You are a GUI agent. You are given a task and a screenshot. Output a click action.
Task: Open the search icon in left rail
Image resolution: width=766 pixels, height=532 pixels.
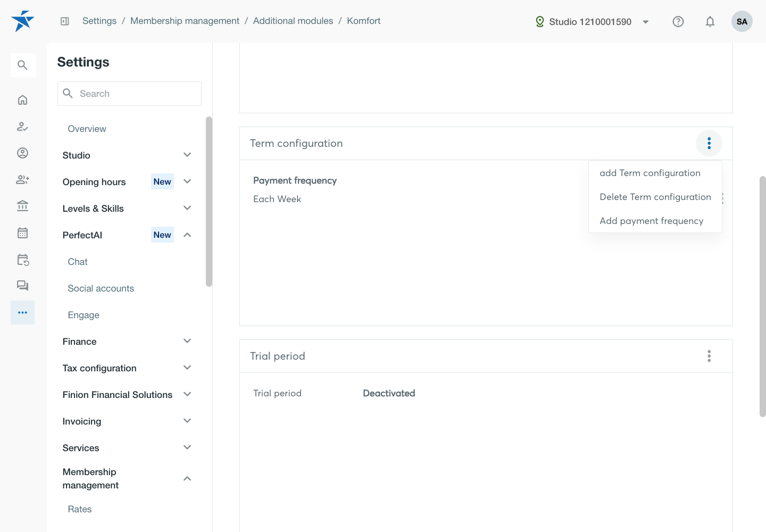[23, 65]
